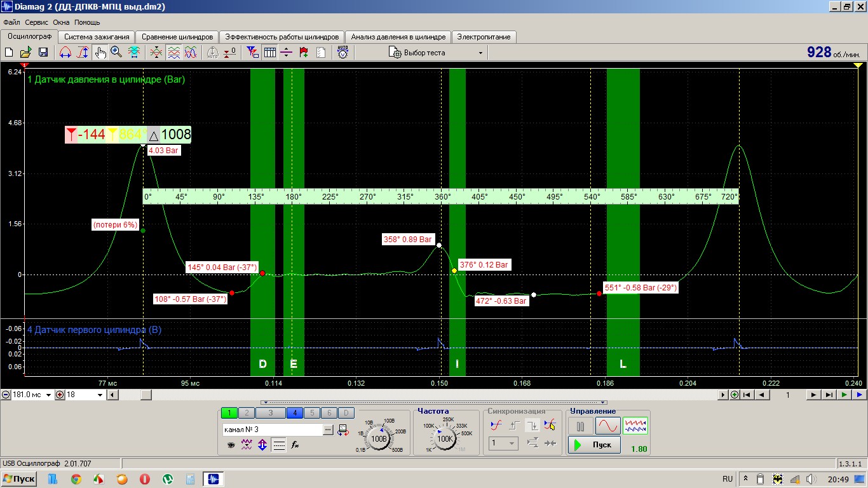The image size is (868, 488).
Task: Open the Сервис menu
Action: (x=36, y=22)
